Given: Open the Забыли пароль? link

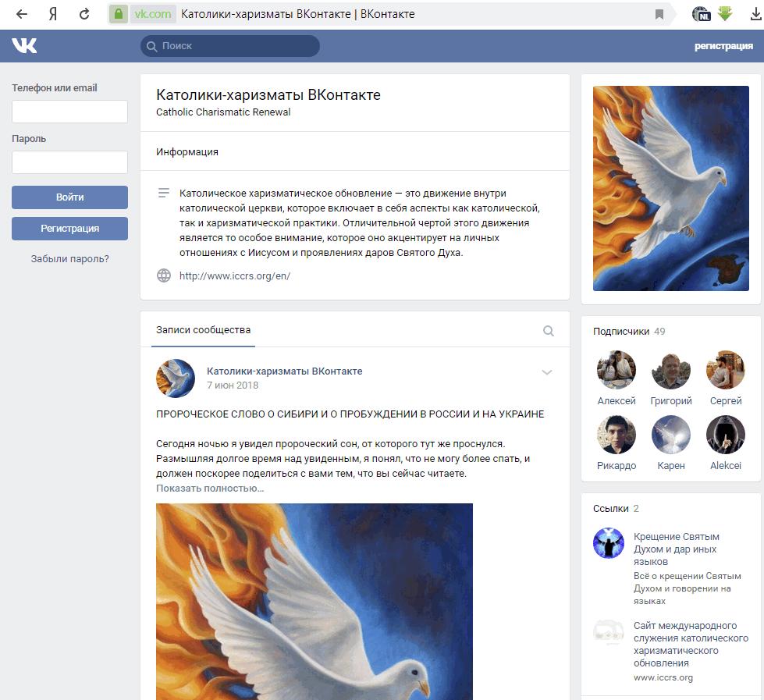Looking at the screenshot, I should (69, 258).
